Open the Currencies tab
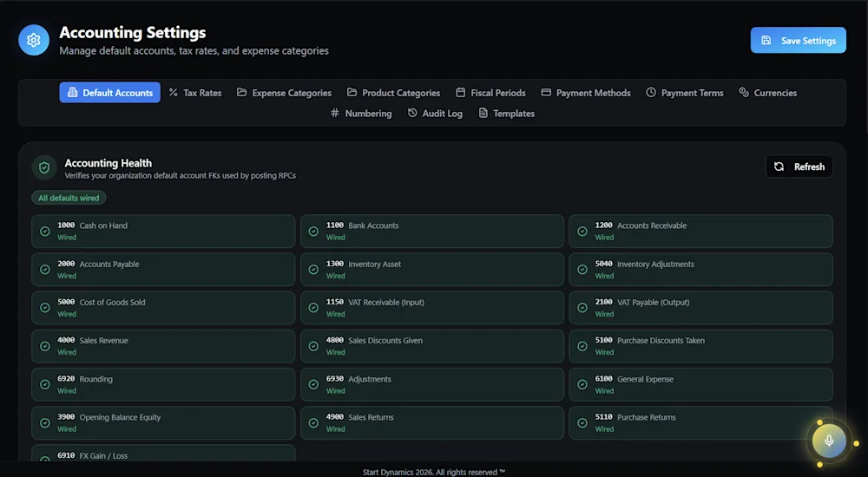 (x=768, y=93)
